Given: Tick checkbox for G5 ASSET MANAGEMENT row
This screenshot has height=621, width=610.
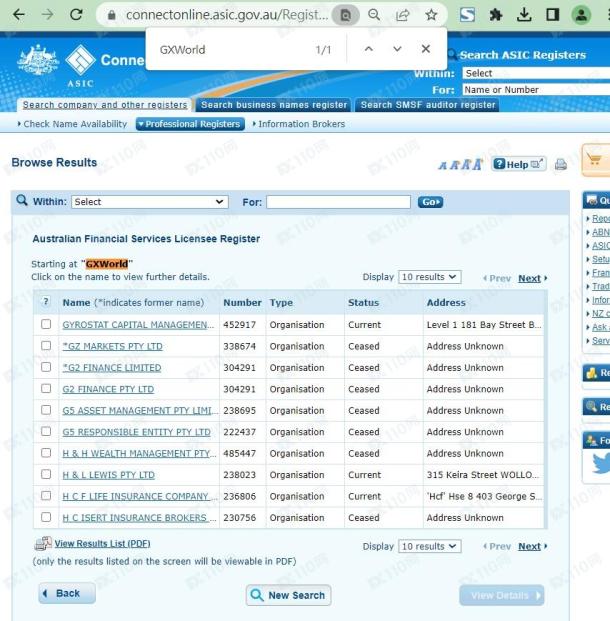Looking at the screenshot, I should click(46, 410).
